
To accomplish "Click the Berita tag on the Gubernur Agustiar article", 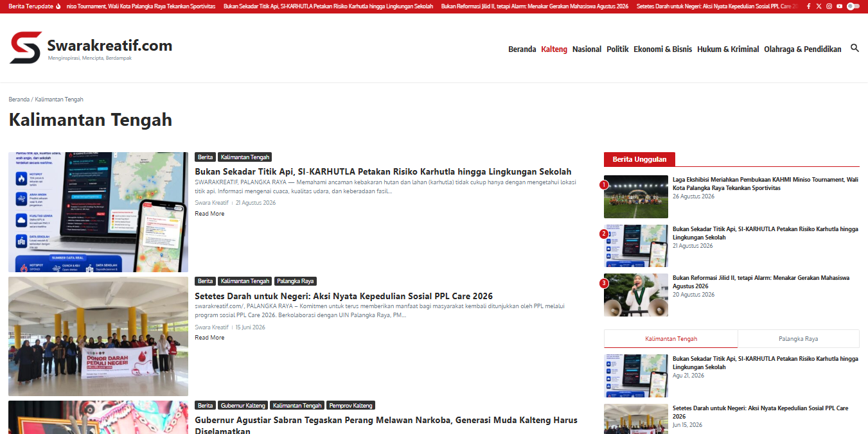I will coord(205,406).
